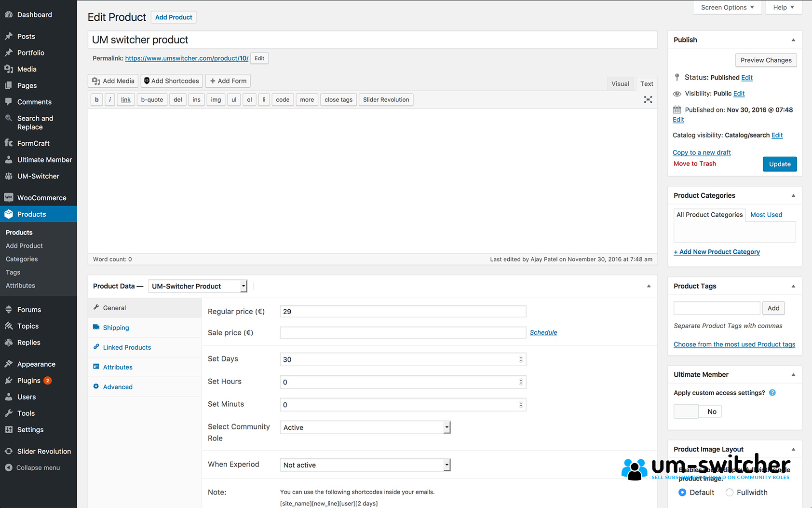Click the product title input field
The width and height of the screenshot is (812, 508).
point(372,40)
